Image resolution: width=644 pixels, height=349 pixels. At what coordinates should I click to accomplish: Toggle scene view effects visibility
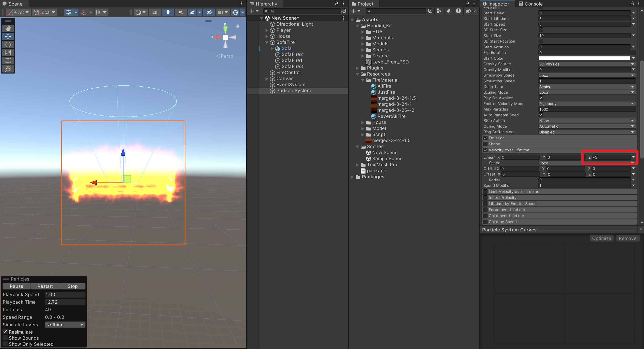[192, 12]
